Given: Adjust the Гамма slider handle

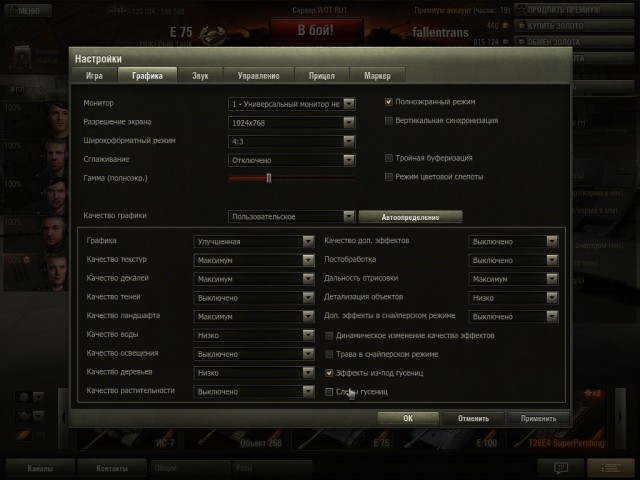Looking at the screenshot, I should tap(269, 178).
